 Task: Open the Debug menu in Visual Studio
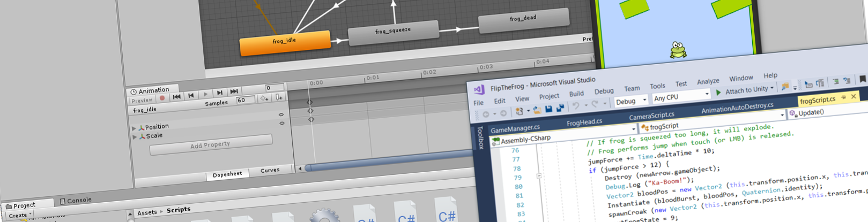coord(604,91)
